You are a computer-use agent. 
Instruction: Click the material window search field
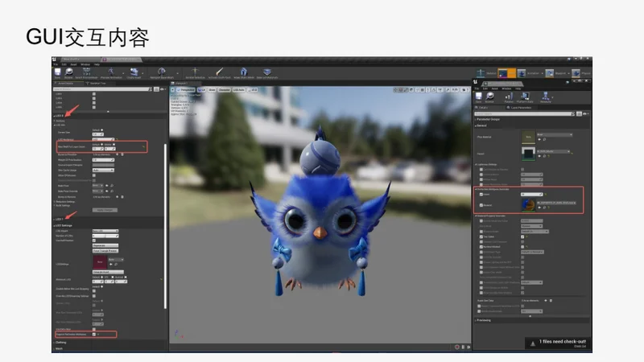[x=525, y=113]
